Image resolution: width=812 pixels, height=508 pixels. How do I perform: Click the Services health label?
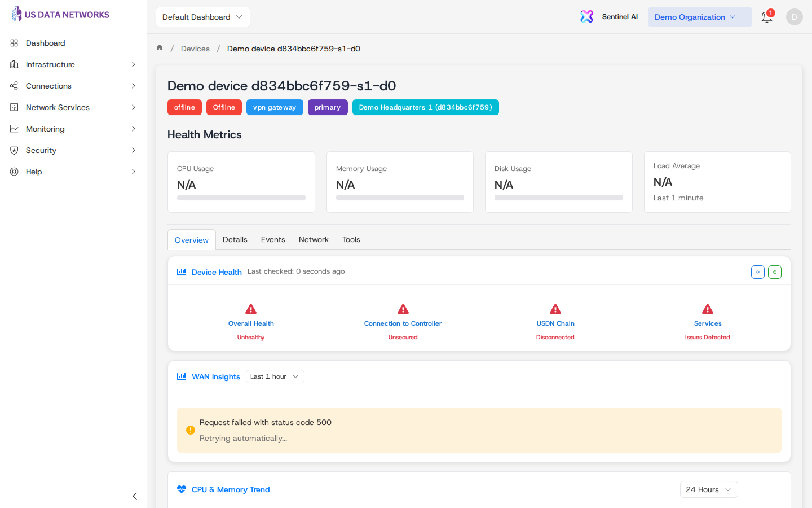coord(708,323)
